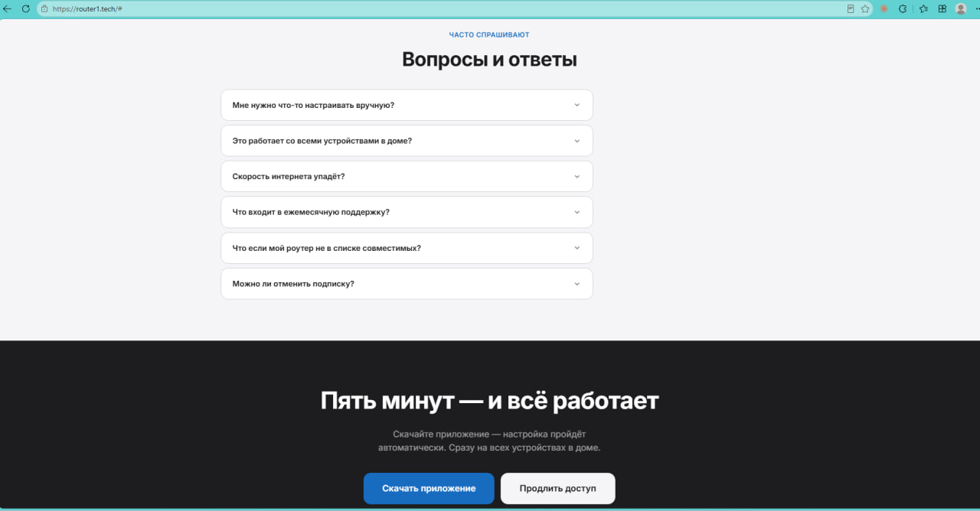Image resolution: width=980 pixels, height=511 pixels.
Task: Open reading view icon in address bar
Action: pyautogui.click(x=851, y=8)
